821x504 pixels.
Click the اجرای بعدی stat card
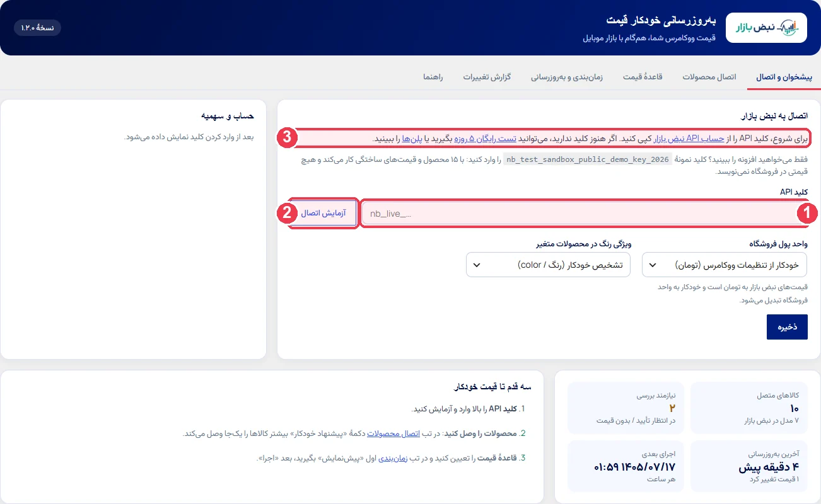point(626,466)
